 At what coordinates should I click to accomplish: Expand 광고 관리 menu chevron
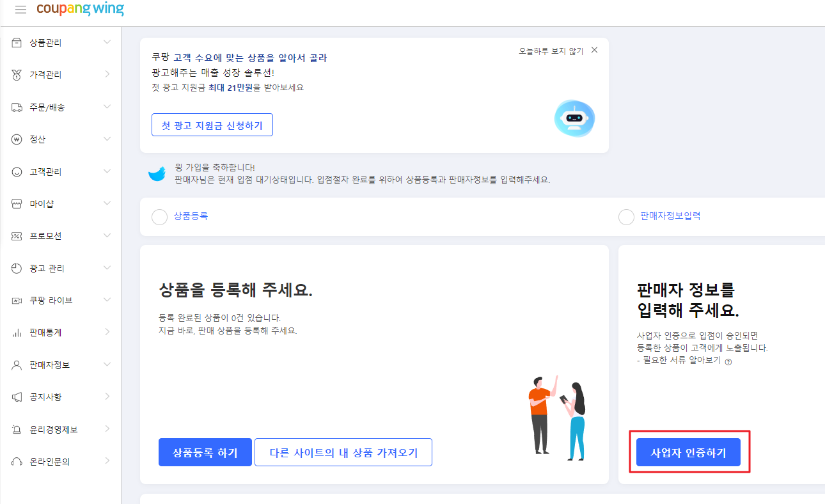coord(107,268)
